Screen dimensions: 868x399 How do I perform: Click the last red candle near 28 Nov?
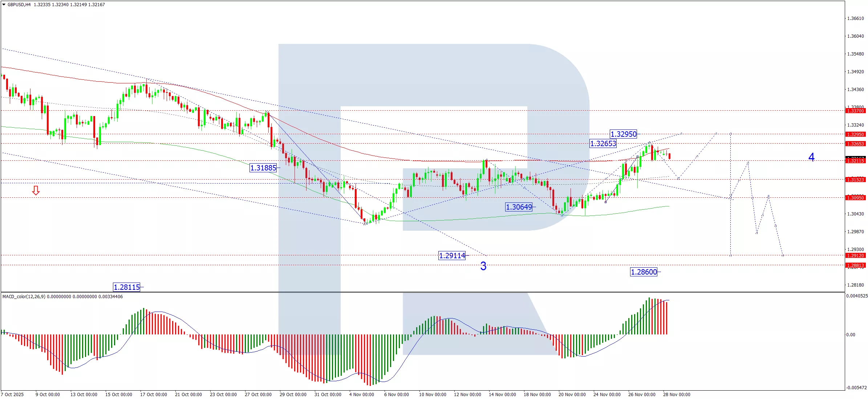pyautogui.click(x=669, y=156)
